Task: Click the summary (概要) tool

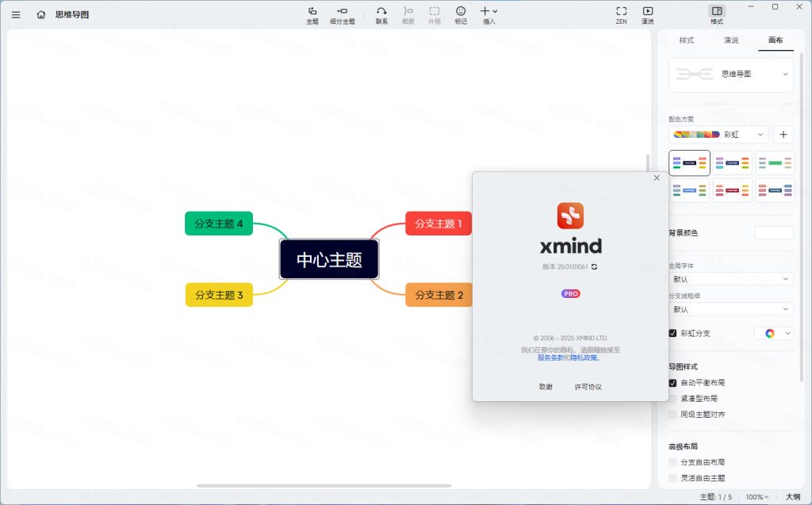Action: tap(408, 16)
